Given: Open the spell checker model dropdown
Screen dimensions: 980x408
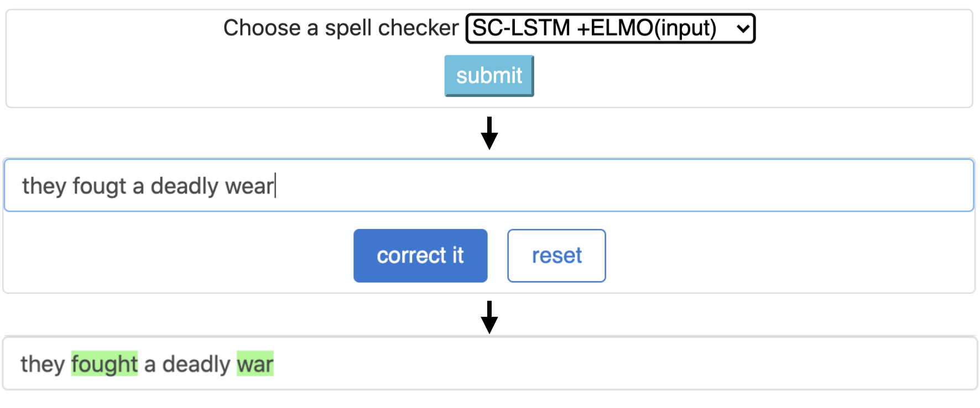Looking at the screenshot, I should pos(610,28).
